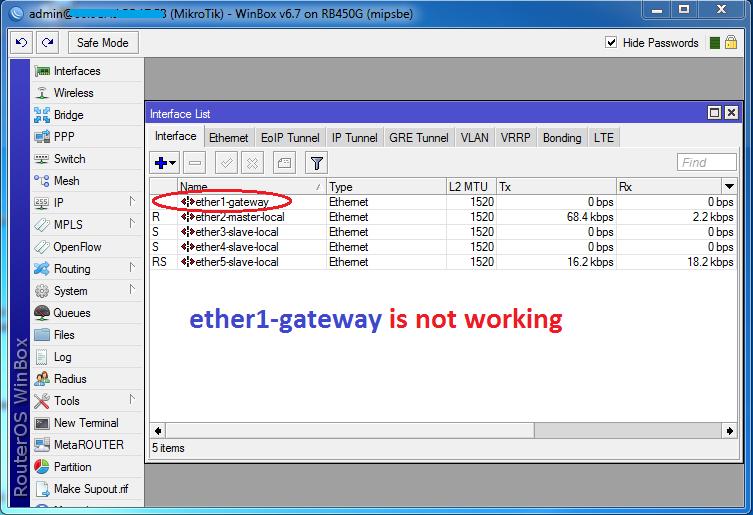Open New Terminal from the sidebar
Image resolution: width=753 pixels, height=515 pixels.
pyautogui.click(x=87, y=423)
